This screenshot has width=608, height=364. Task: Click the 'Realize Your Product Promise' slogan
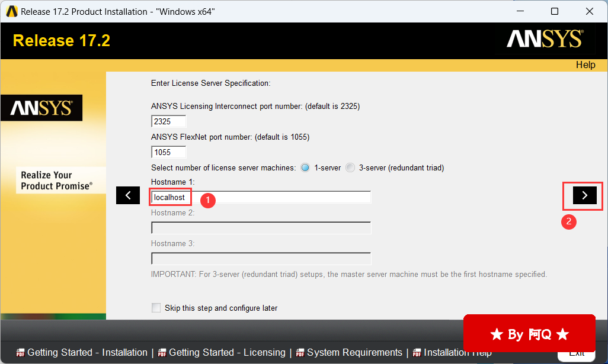[x=57, y=181]
